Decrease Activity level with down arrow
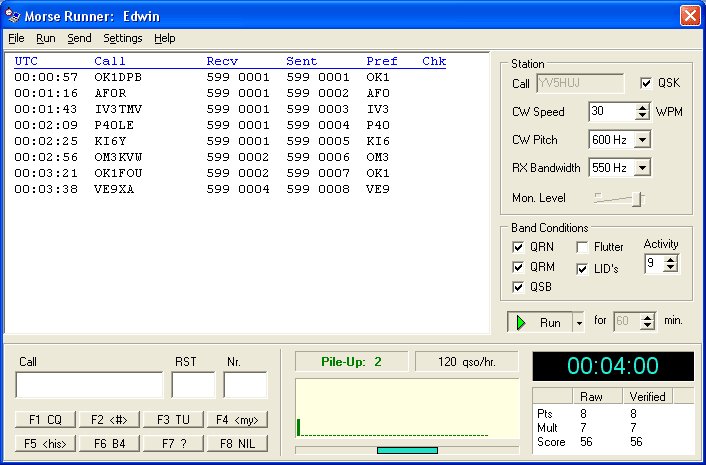The height and width of the screenshot is (465, 706). (671, 267)
